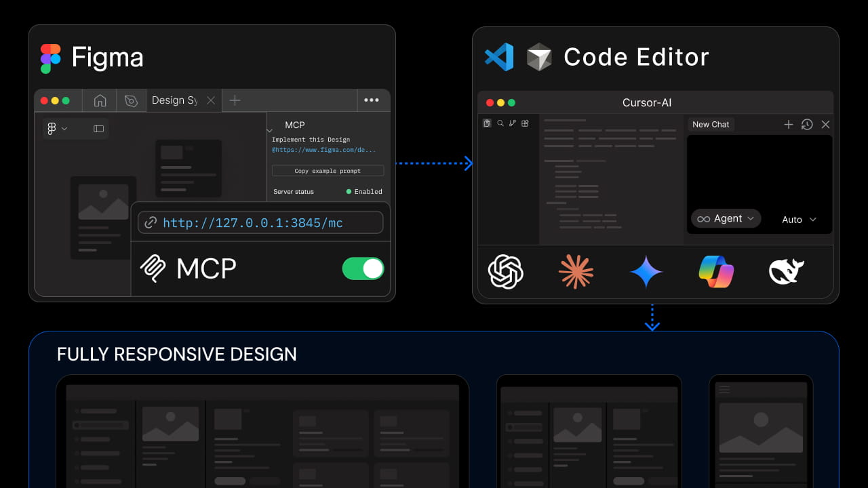Click the localhost MCP URL field
The image size is (868, 488).
(x=260, y=222)
